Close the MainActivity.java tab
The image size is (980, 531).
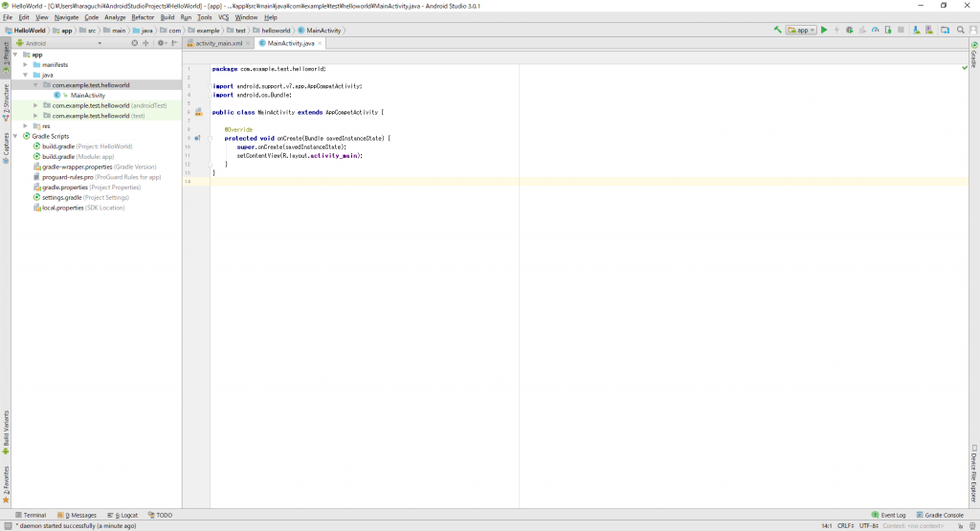[x=320, y=43]
